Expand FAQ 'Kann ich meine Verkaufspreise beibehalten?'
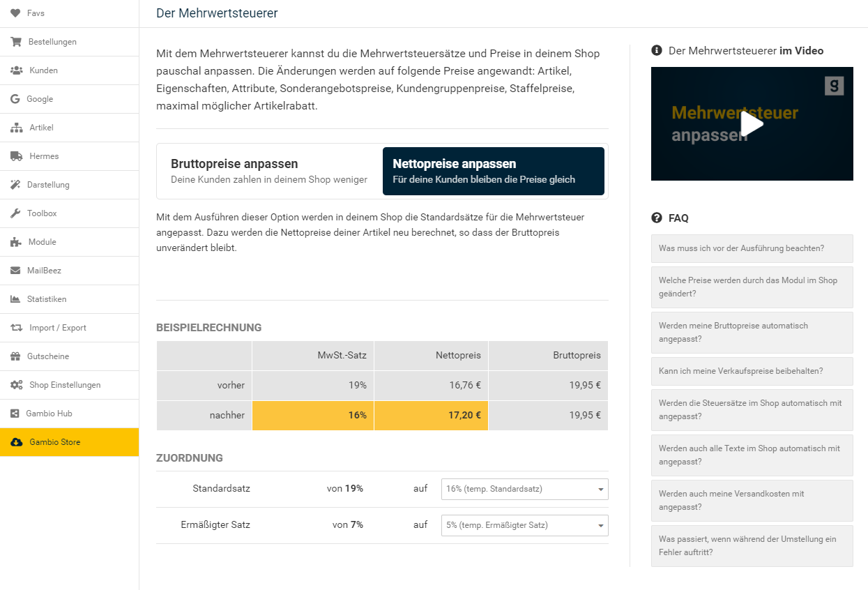 pyautogui.click(x=752, y=371)
